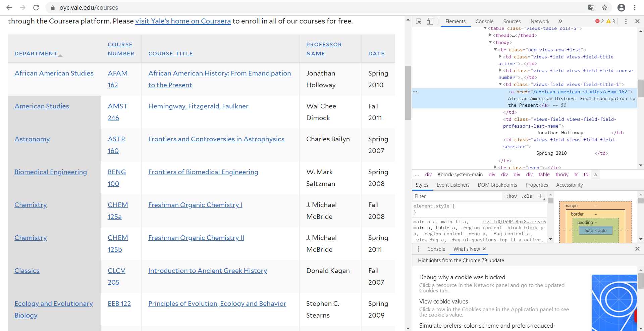
Task: Expand the td views-field-title active node
Action: point(500,57)
